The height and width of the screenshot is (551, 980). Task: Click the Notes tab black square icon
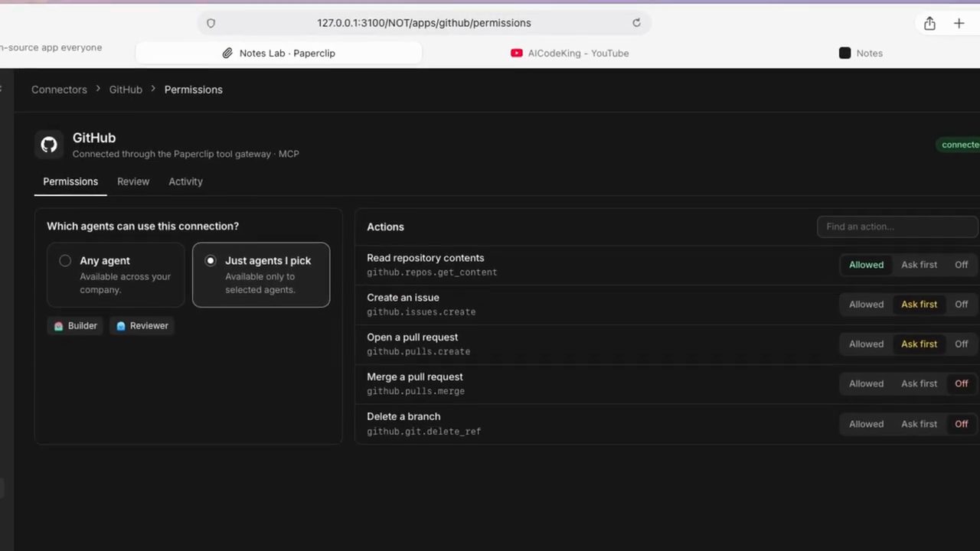pos(844,53)
